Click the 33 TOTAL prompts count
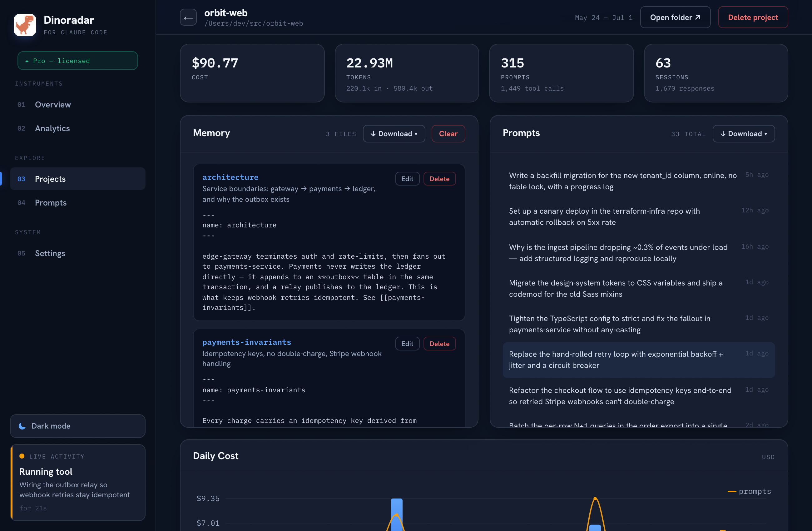Image resolution: width=812 pixels, height=531 pixels. 688,134
